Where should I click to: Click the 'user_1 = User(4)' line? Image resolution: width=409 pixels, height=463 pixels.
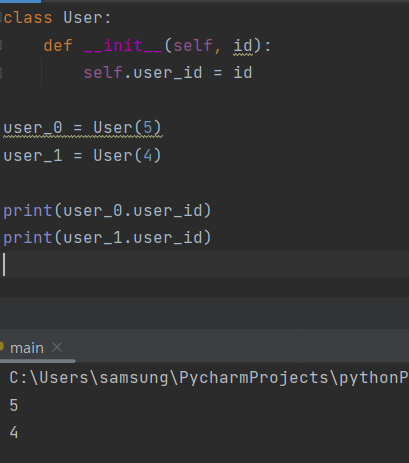point(82,156)
